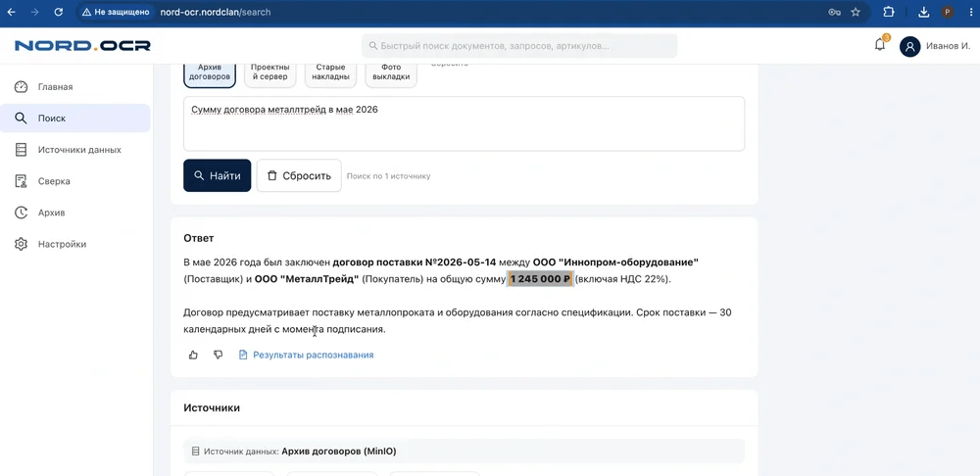Image resolution: width=980 pixels, height=476 pixels.
Task: Toggle the Проектный сервер source chip
Action: pyautogui.click(x=270, y=73)
